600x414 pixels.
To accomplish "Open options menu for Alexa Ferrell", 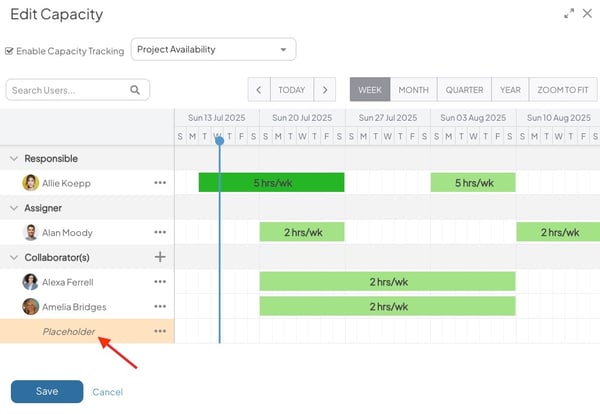I will [x=160, y=282].
